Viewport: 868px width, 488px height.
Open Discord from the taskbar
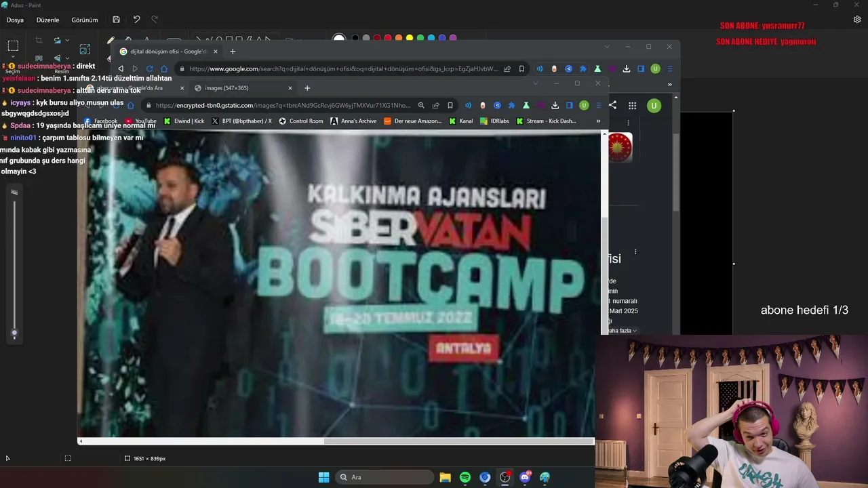point(525,477)
